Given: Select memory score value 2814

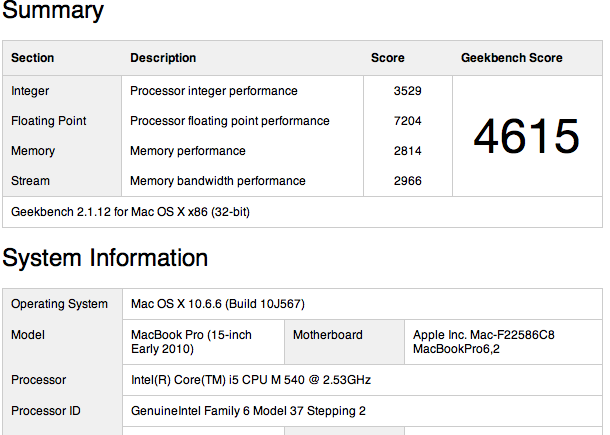Looking at the screenshot, I should pyautogui.click(x=407, y=151).
